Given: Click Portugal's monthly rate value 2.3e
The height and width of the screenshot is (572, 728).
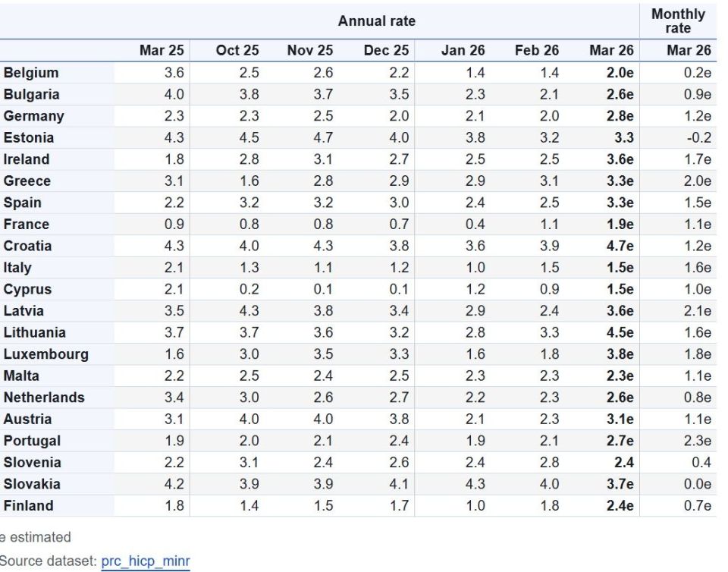Looking at the screenshot, I should coord(697,441).
